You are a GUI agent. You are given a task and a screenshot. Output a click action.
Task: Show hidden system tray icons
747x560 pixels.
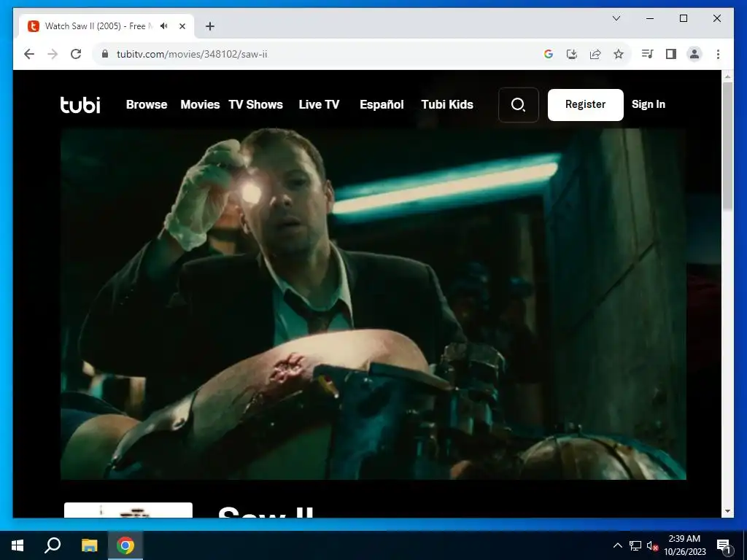(617, 545)
